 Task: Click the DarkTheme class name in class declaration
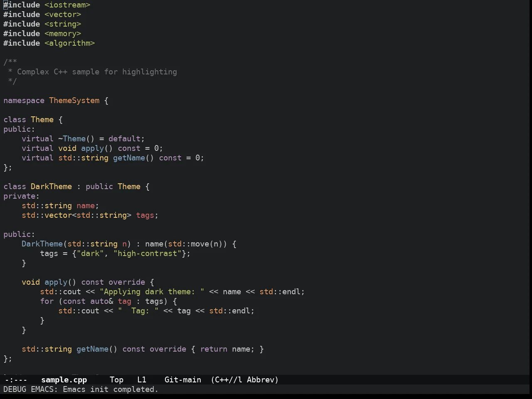(51, 187)
